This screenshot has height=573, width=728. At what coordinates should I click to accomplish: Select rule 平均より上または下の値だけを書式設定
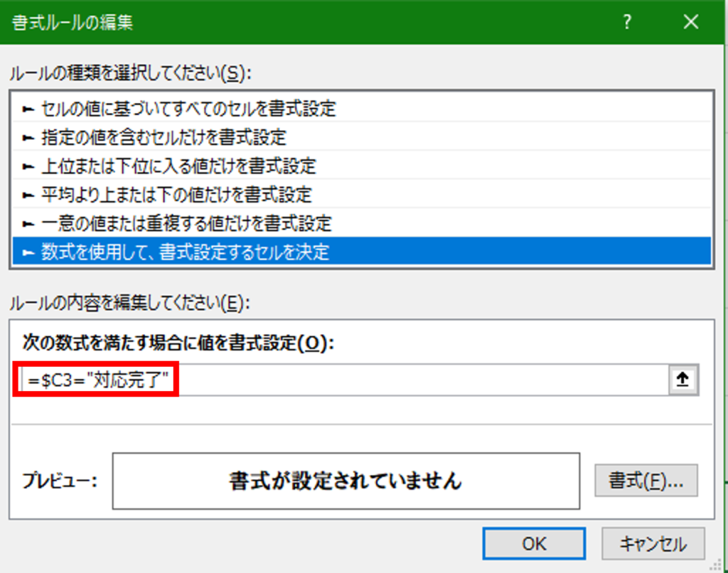click(362, 195)
